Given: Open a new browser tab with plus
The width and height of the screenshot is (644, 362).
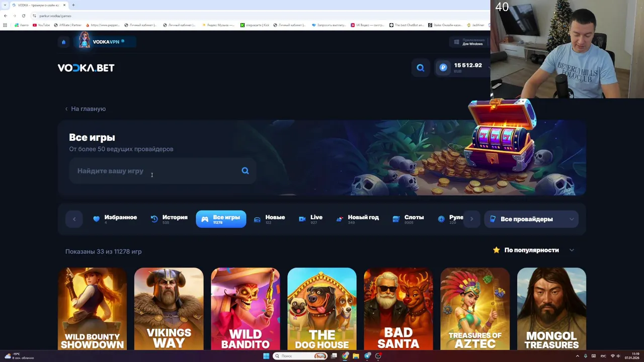Looking at the screenshot, I should (x=73, y=5).
